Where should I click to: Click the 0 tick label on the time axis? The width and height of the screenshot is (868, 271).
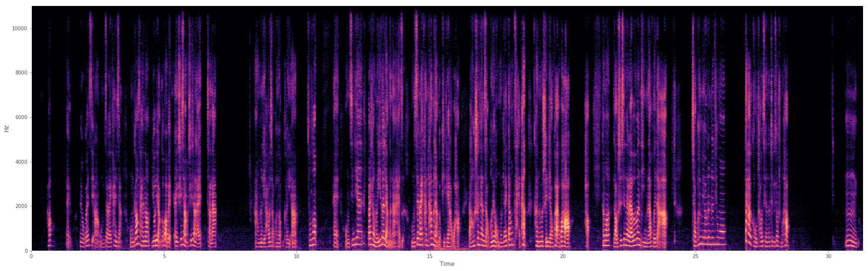click(x=31, y=256)
